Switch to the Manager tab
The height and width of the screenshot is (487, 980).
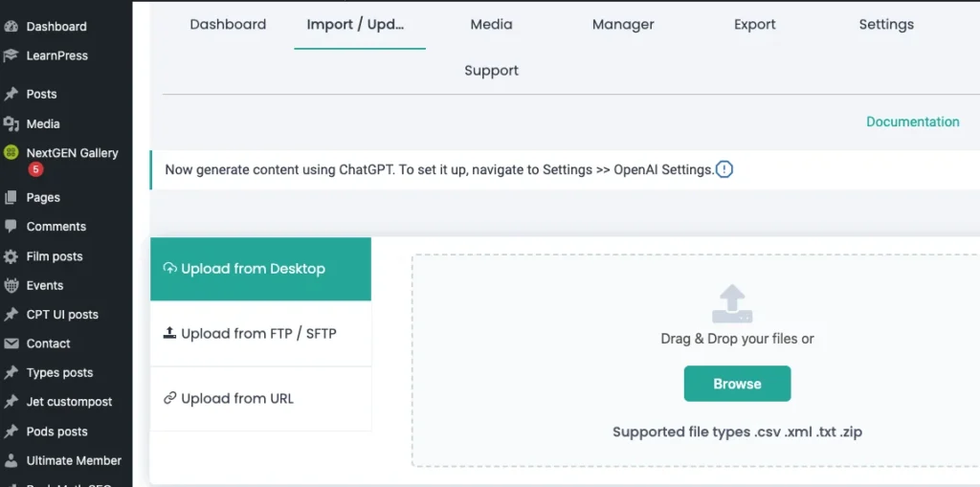(x=623, y=24)
